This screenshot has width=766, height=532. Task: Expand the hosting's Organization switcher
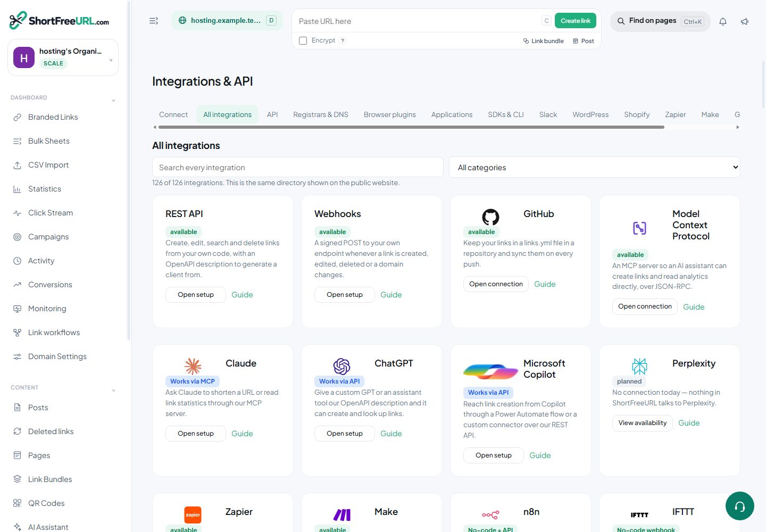[63, 57]
